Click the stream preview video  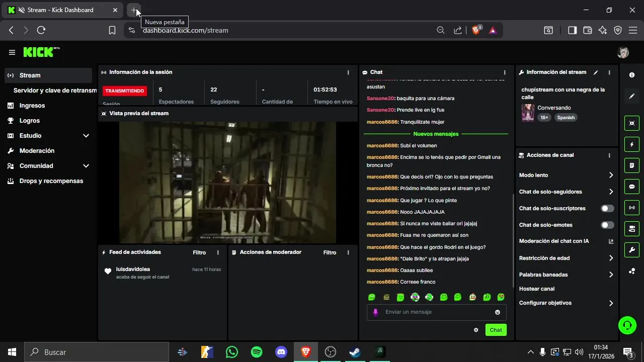click(x=227, y=183)
